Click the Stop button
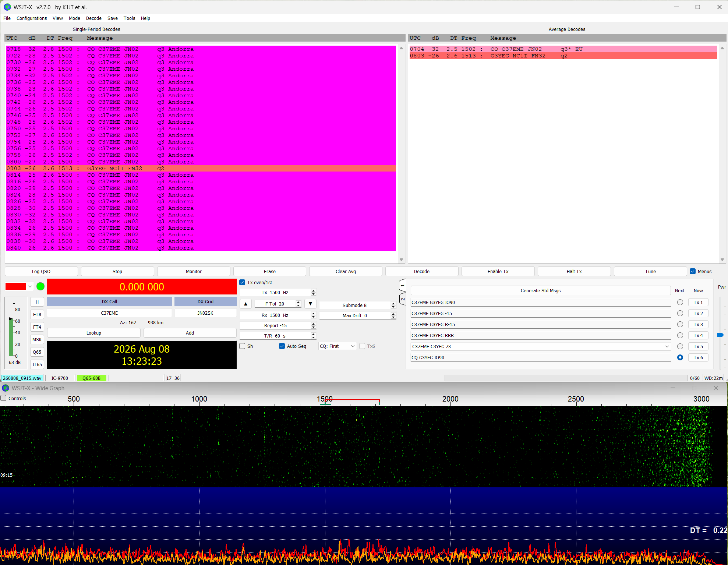 117,272
